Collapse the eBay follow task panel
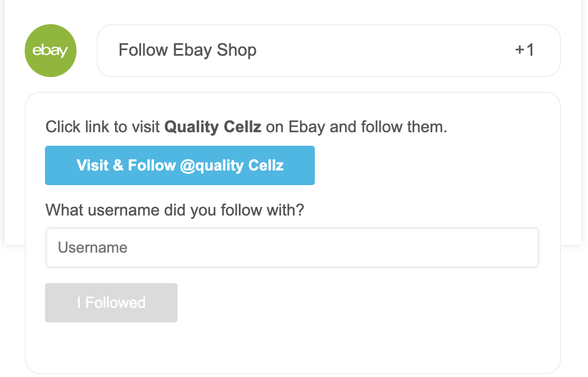 (329, 50)
